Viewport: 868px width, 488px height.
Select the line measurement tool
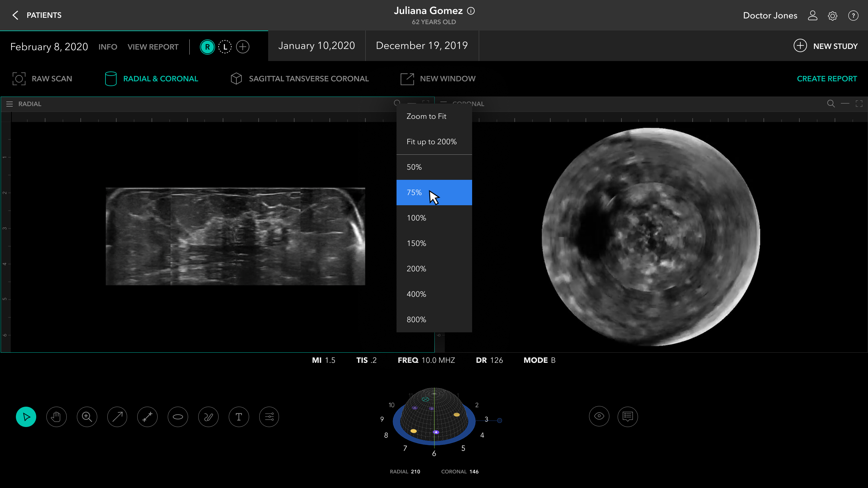148,417
